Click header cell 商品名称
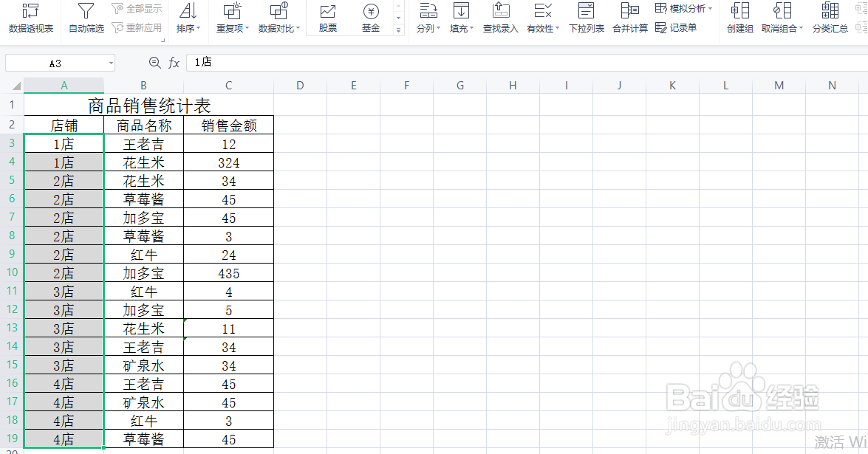The width and height of the screenshot is (868, 454). click(144, 125)
